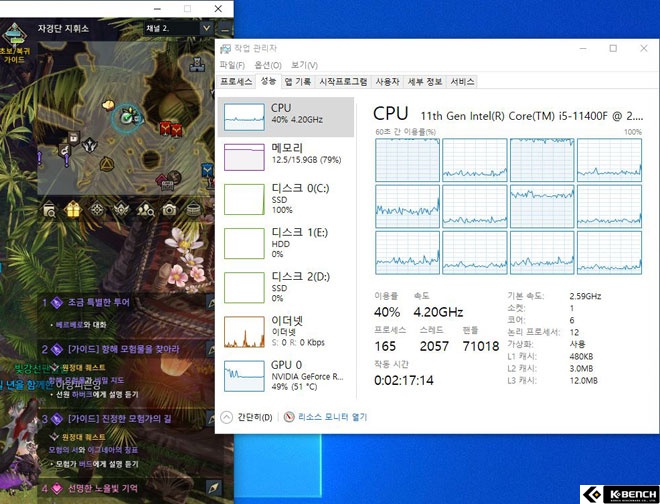Select 디스크 0(C:) SSD entry
This screenshot has width=660, height=504.
pos(286,199)
